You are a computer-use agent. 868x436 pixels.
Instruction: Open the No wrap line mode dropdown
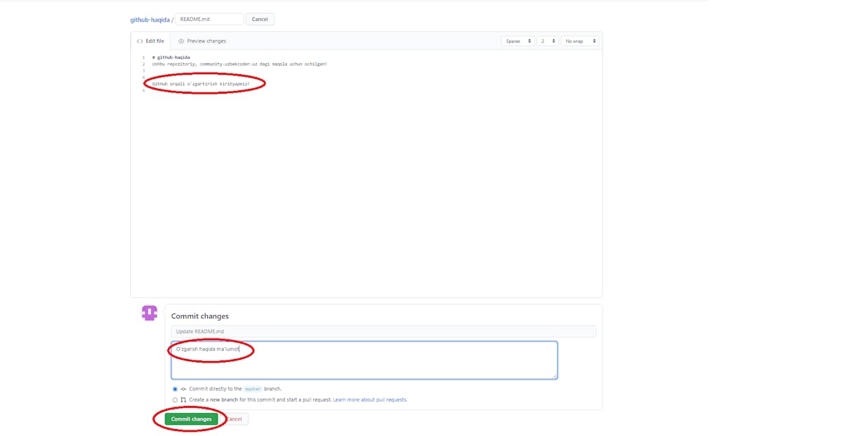pyautogui.click(x=580, y=41)
